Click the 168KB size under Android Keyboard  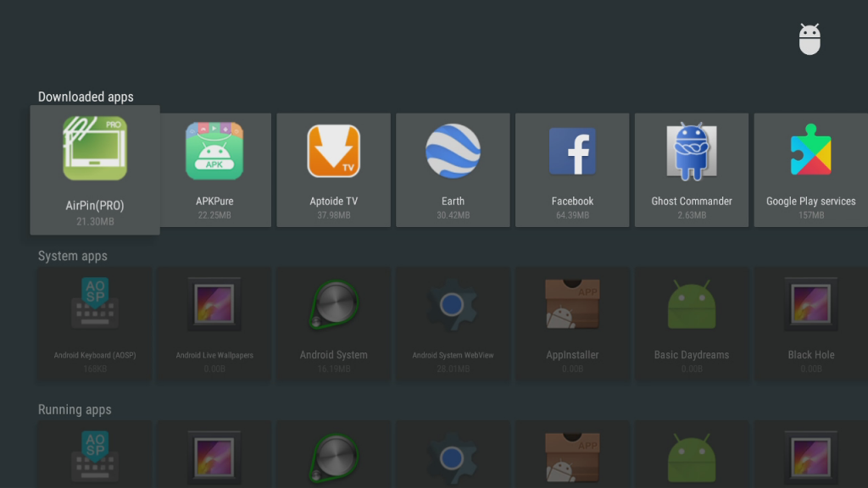(95, 369)
